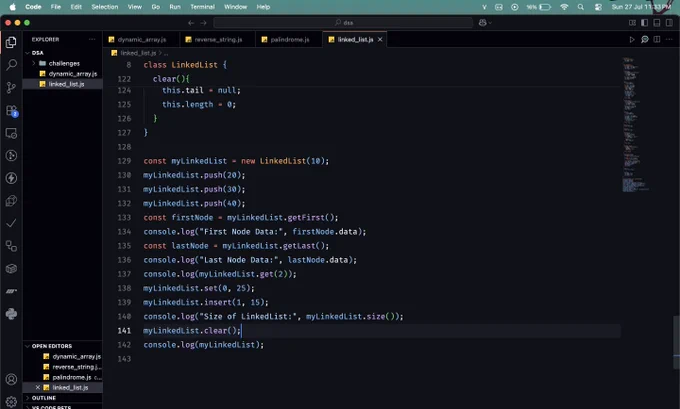Click the sticky 'class LinkedList {' line
This screenshot has width=680, height=409.
185,65
